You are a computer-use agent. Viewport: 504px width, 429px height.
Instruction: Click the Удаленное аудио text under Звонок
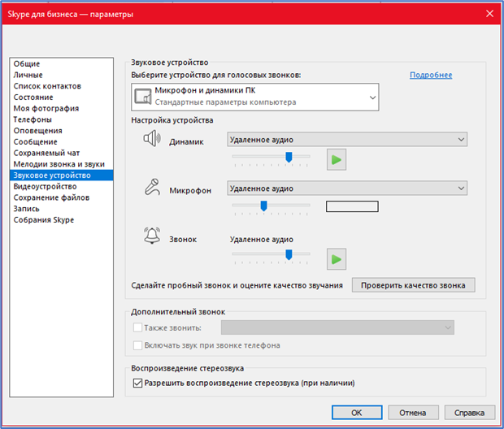coord(261,240)
